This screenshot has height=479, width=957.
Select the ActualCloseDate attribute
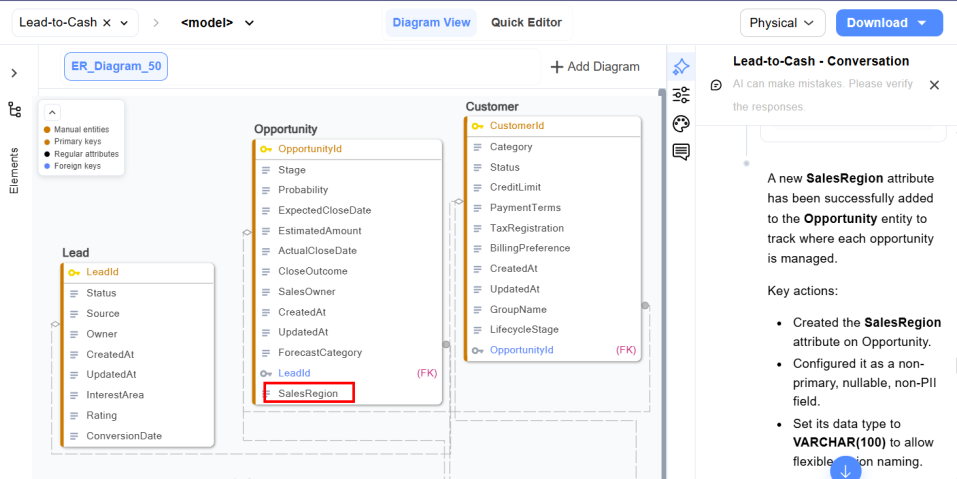tap(317, 251)
